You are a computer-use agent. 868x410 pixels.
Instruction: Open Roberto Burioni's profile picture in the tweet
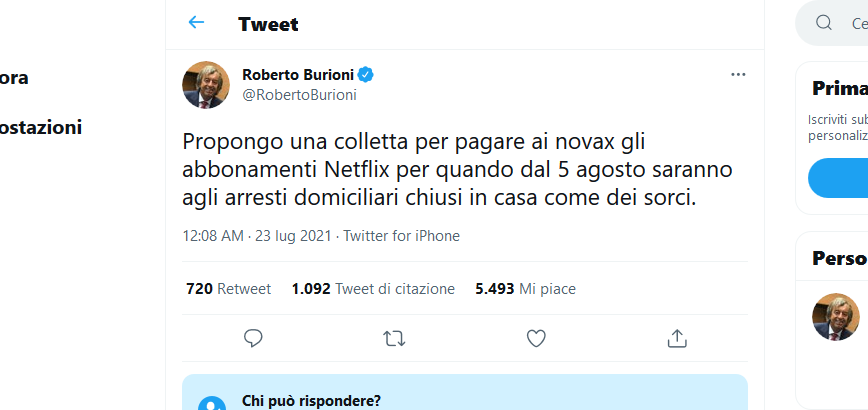tap(206, 84)
